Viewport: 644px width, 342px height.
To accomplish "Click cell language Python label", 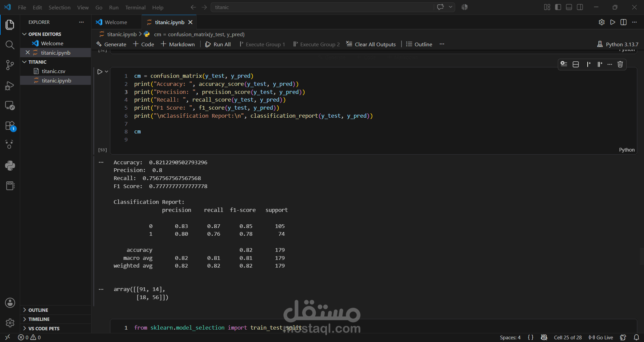I will [x=627, y=150].
